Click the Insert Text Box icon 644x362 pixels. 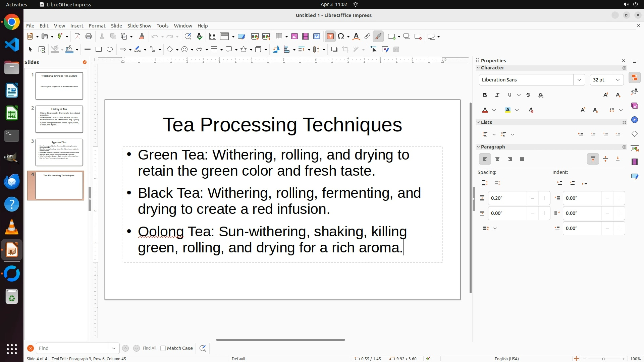pos(330,37)
